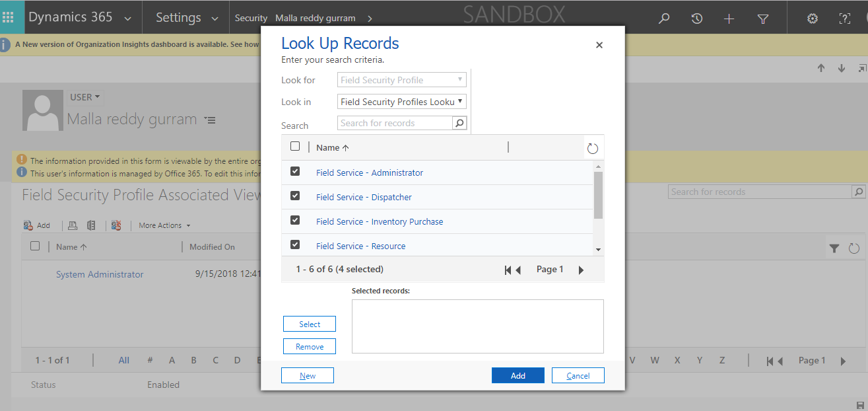Image resolution: width=868 pixels, height=411 pixels.
Task: Open advanced find funnel icon in top bar
Action: tap(763, 19)
